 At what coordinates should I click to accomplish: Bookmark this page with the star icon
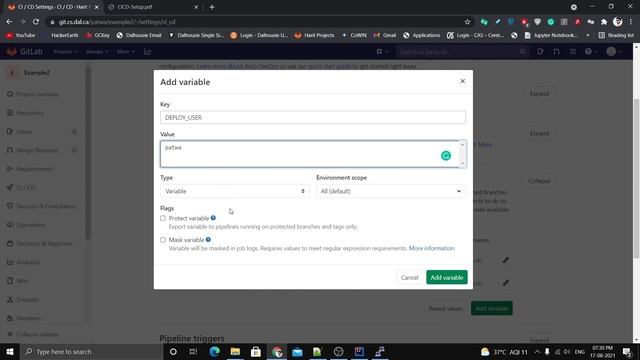point(467,22)
